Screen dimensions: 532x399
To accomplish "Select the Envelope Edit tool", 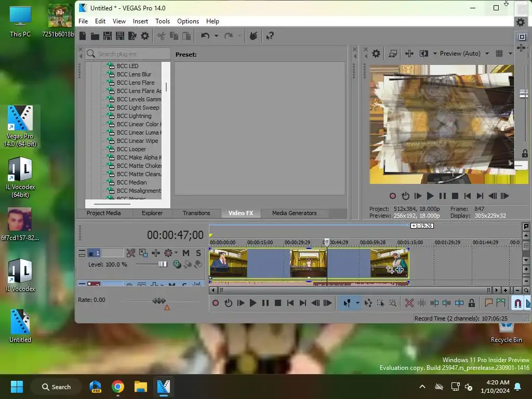I will pos(368,303).
